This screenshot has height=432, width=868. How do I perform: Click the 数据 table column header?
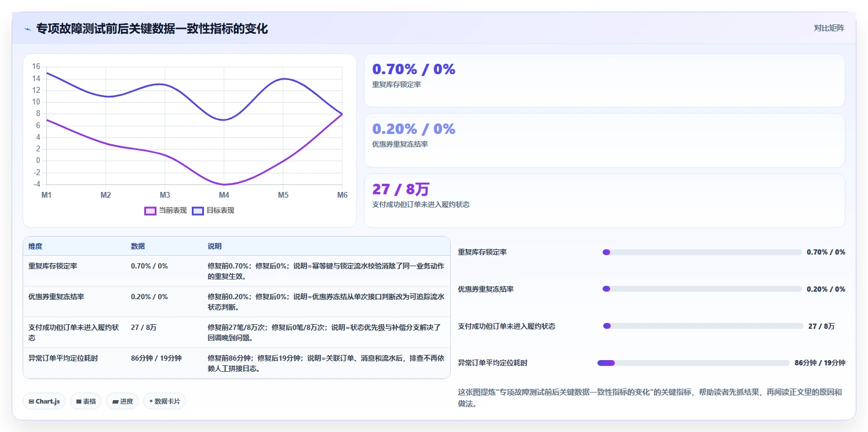pyautogui.click(x=138, y=246)
